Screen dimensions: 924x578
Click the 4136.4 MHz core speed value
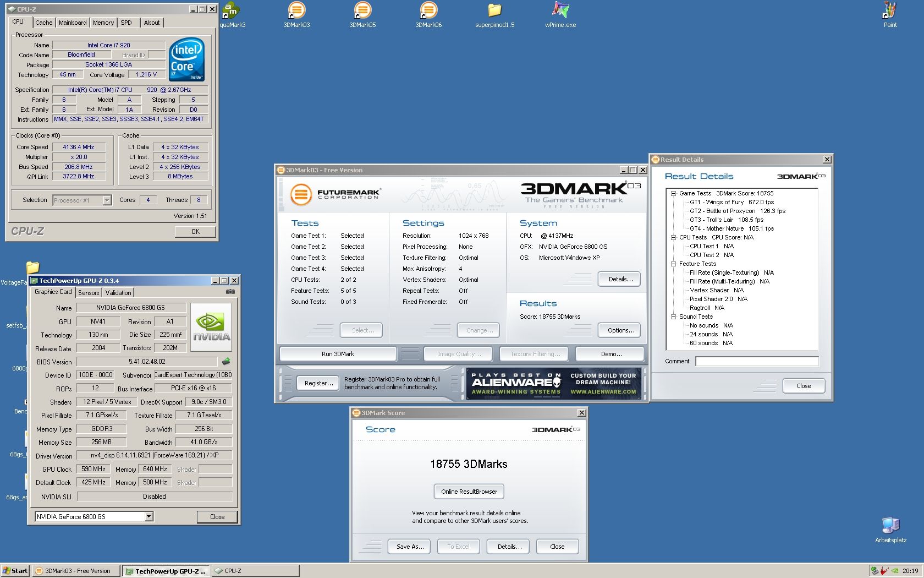click(x=78, y=147)
